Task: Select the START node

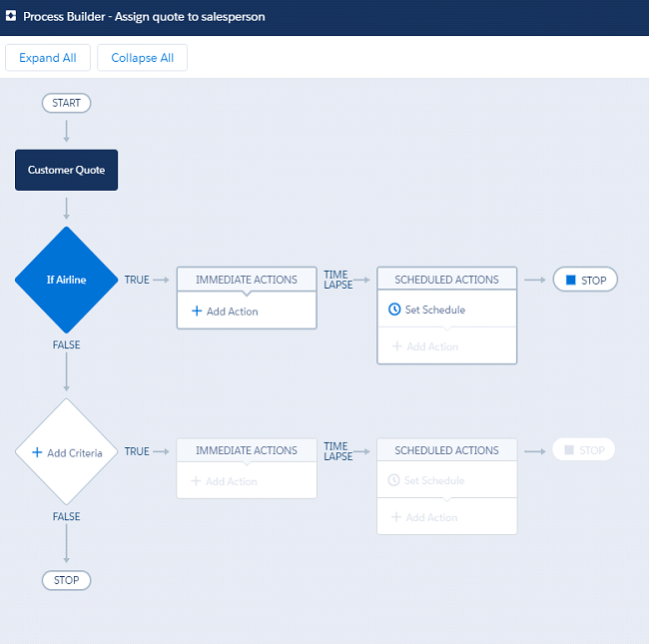Action: pyautogui.click(x=66, y=103)
